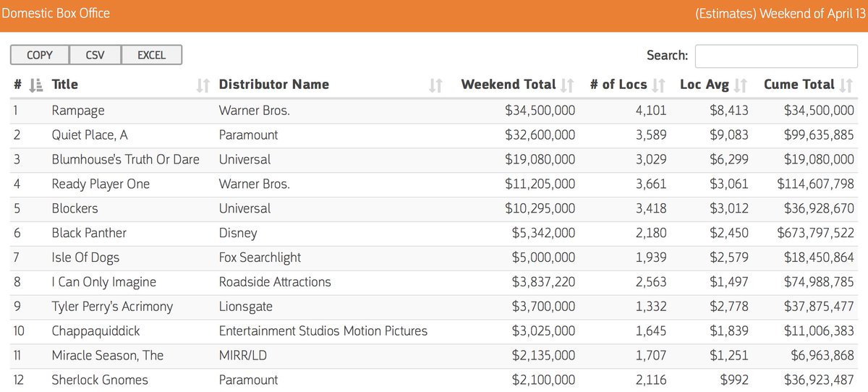Click locations count 4,101
868x392 pixels.
point(650,111)
